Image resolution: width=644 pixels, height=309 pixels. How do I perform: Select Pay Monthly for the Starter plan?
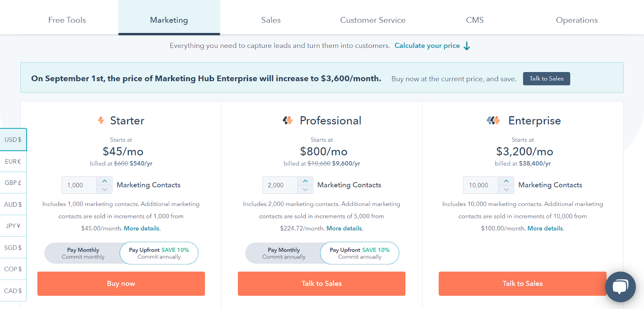pos(83,253)
